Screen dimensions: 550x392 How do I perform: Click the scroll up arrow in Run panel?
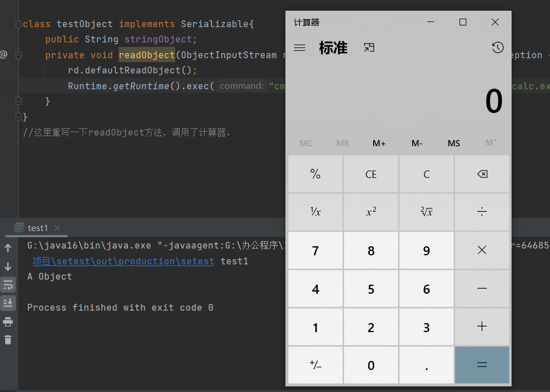click(x=8, y=248)
